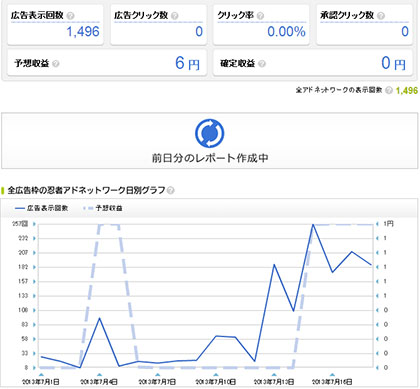This screenshot has height=389, width=420.
Task: Click help icon beside 広告表示回数
Action: tap(70, 16)
